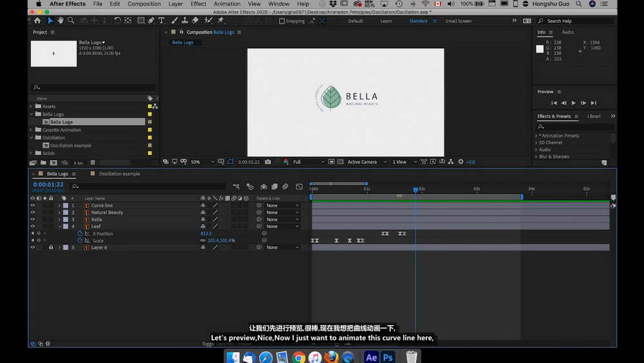Unlock Layer 6 via its lock icon
This screenshot has width=644, height=363.
51,248
